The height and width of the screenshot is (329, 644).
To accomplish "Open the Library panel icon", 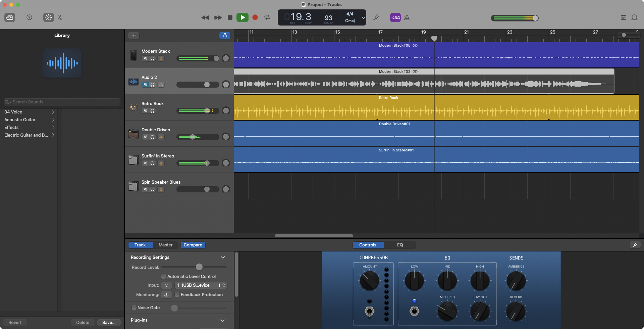I will (x=10, y=17).
